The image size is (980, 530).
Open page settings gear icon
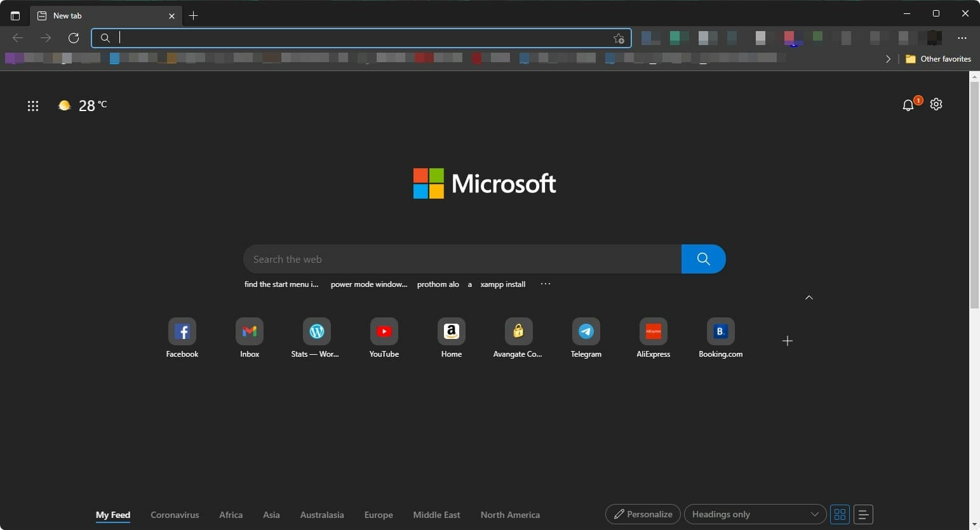click(936, 104)
